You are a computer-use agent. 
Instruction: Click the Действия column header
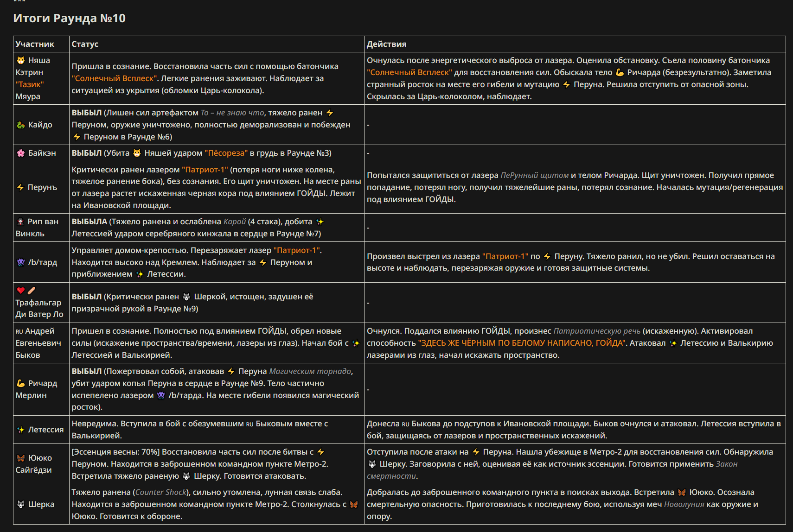pyautogui.click(x=387, y=44)
